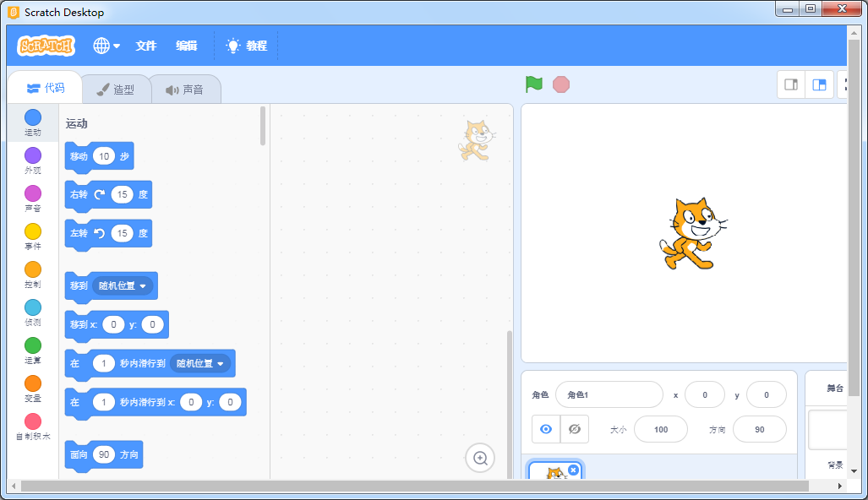The image size is (868, 500).
Task: Select the 自制积木 block category
Action: 33,427
